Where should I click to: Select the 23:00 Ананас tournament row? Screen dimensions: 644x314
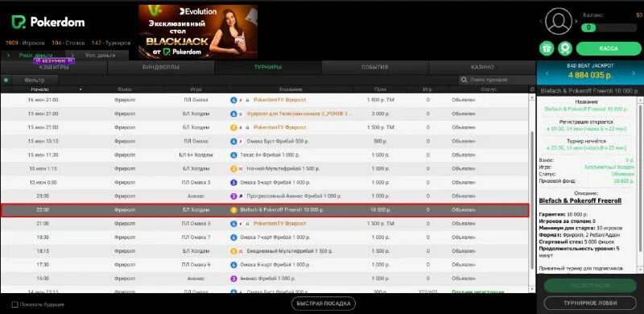tap(265, 196)
